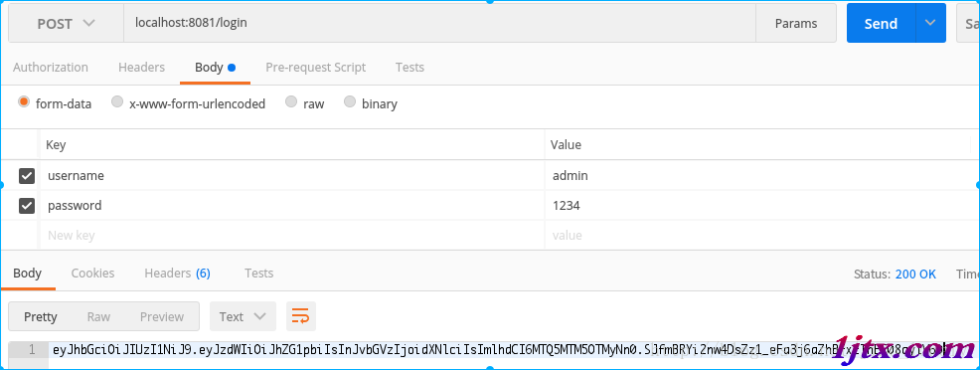Uncheck the username row checkbox
Screen dimensions: 980x370
point(27,176)
